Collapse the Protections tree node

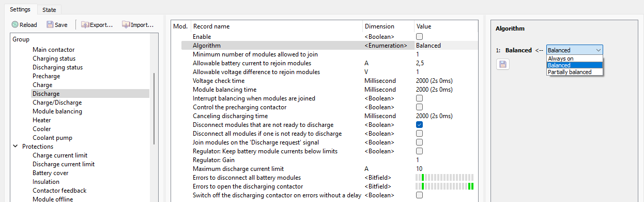point(16,147)
